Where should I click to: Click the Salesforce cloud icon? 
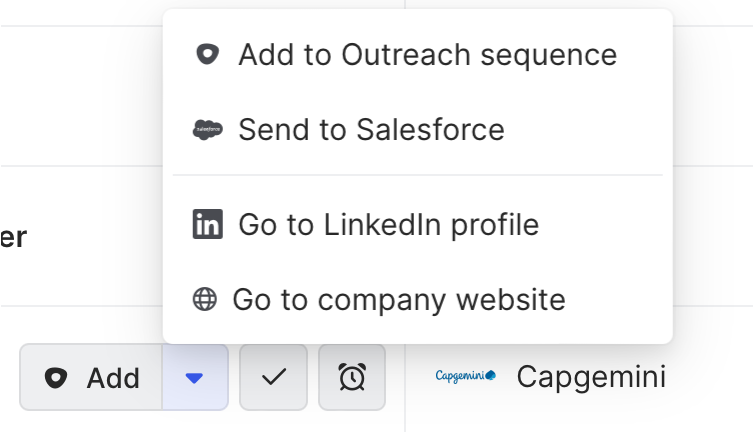pyautogui.click(x=207, y=130)
